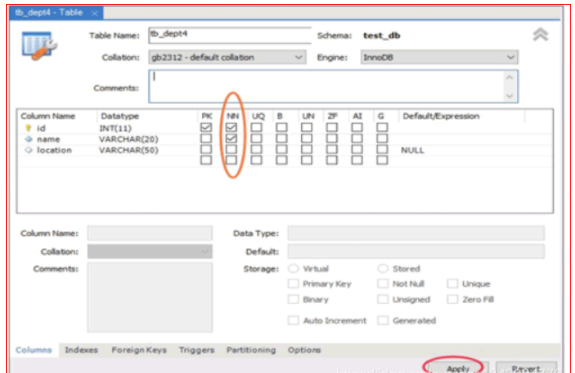This screenshot has height=373, width=575.
Task: Click into the table Comments box
Action: point(333,87)
